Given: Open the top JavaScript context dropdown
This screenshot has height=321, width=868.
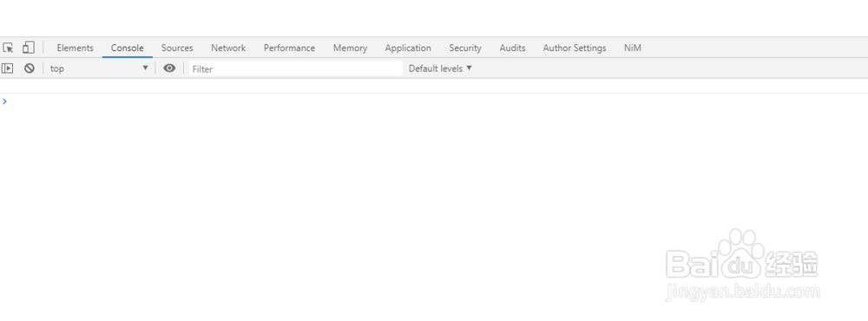Looking at the screenshot, I should tap(99, 68).
